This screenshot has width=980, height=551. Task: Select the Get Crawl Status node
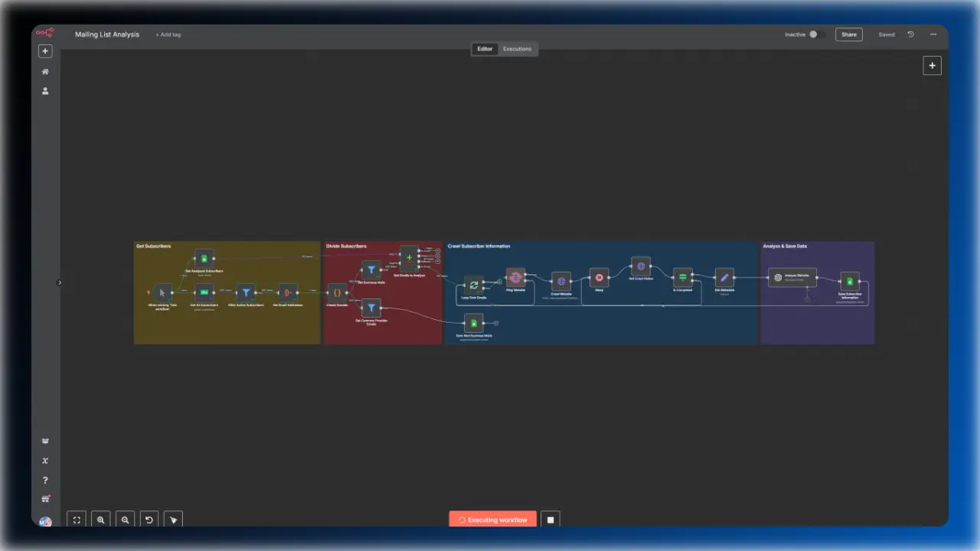tap(641, 266)
